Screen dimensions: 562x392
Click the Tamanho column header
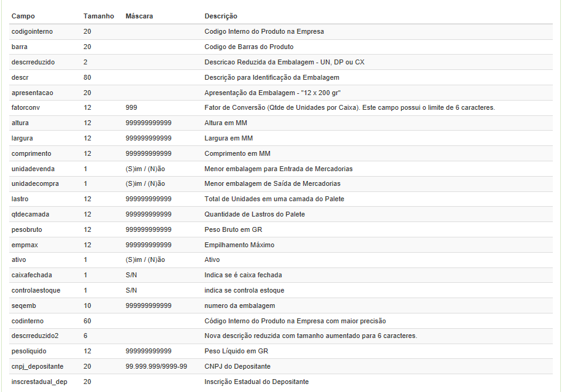(x=99, y=16)
